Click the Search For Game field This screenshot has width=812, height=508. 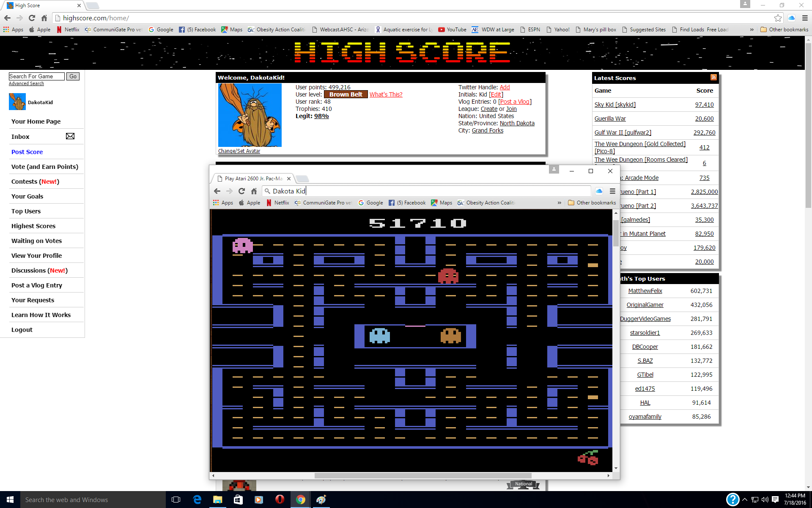click(36, 76)
